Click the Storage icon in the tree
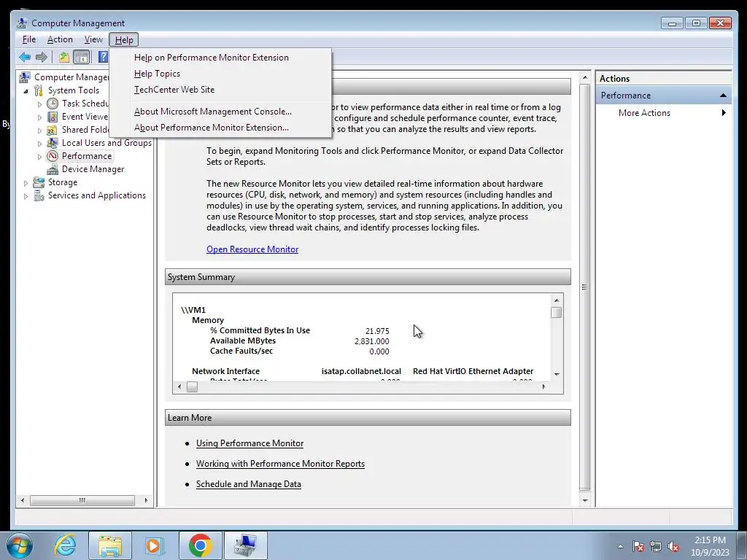This screenshot has height=560, width=747. pyautogui.click(x=39, y=182)
